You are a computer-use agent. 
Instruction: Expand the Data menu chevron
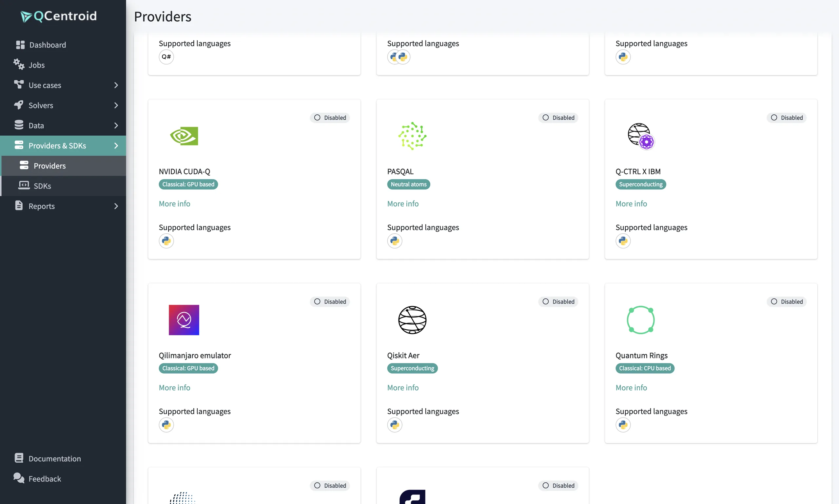pos(116,125)
